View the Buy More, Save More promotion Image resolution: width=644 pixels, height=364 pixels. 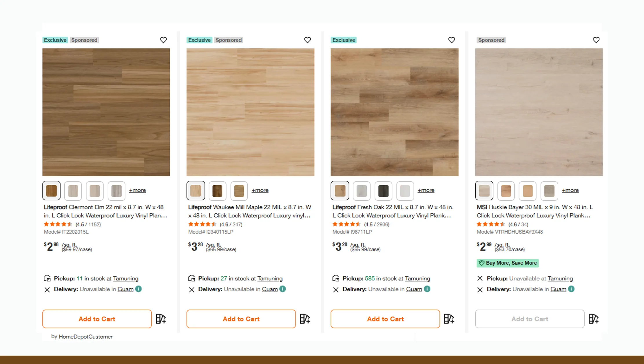point(508,263)
